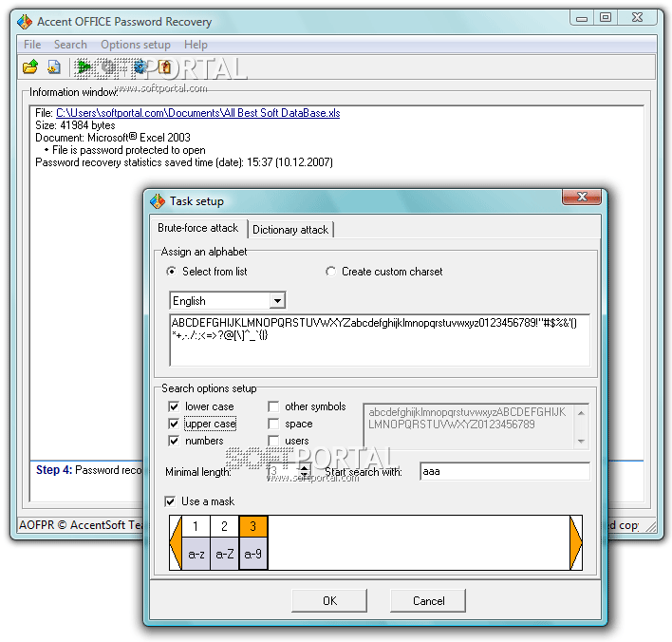
Task: Click the document with star toolbar icon
Action: (x=54, y=66)
